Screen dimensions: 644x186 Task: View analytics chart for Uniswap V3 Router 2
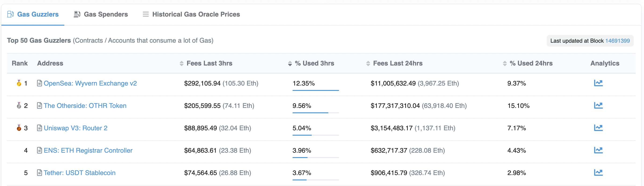[598, 128]
